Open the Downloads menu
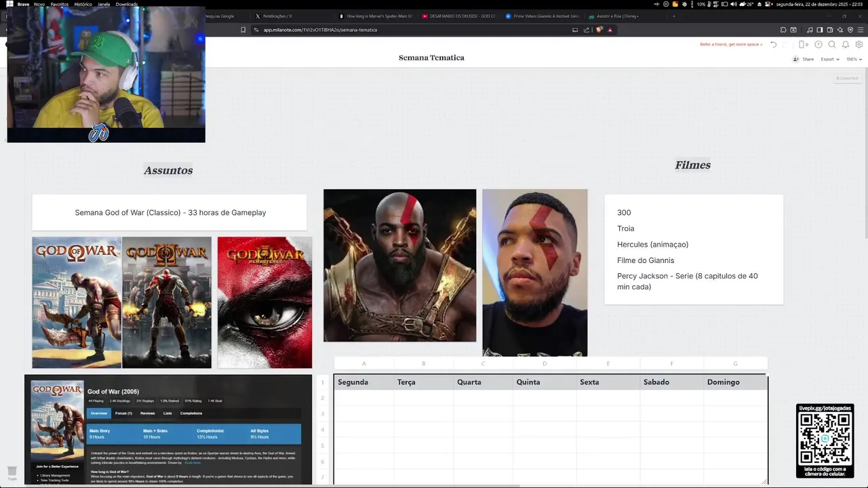The width and height of the screenshot is (868, 488). [127, 4]
